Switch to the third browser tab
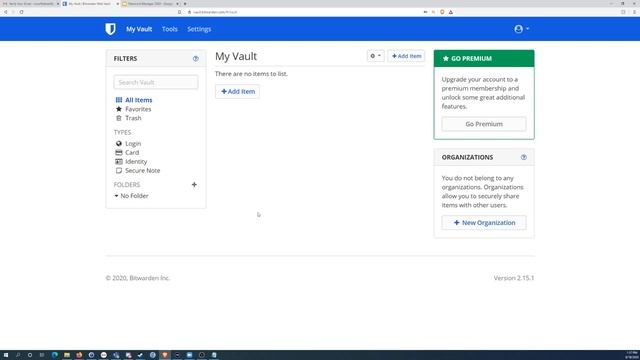The image size is (640, 360). pyautogui.click(x=150, y=4)
